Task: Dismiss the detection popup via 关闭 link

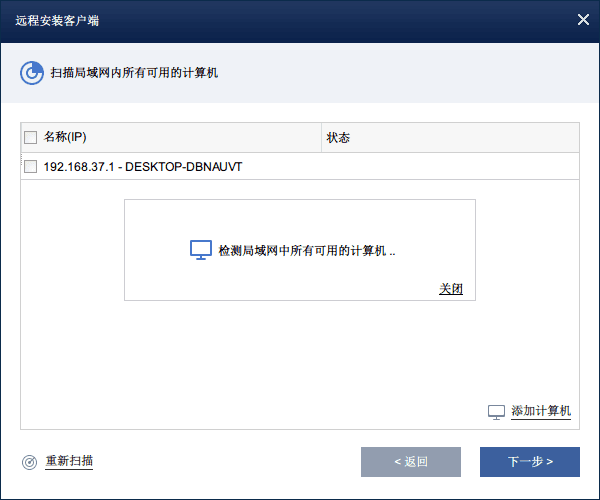Action: click(x=451, y=289)
